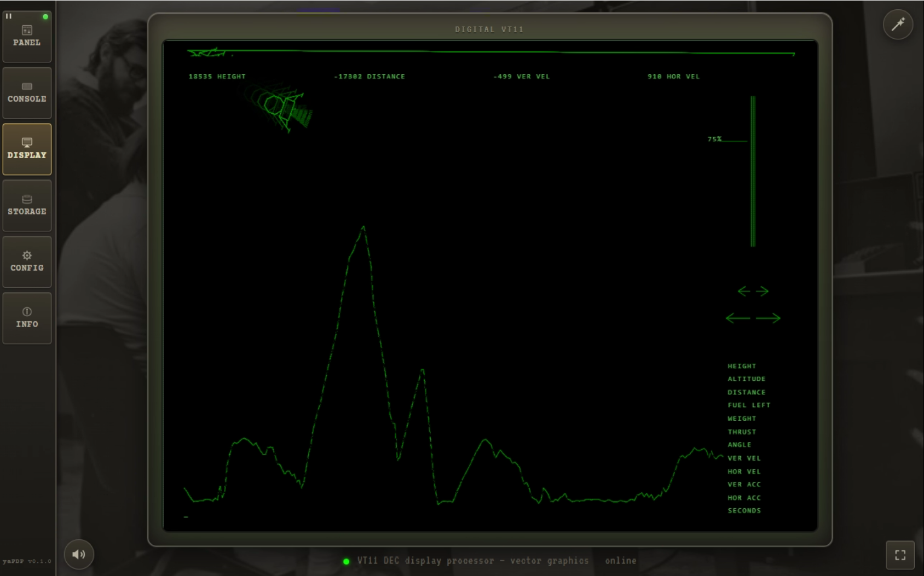Select HEIGHT in the display list
The image size is (924, 576).
pyautogui.click(x=742, y=366)
